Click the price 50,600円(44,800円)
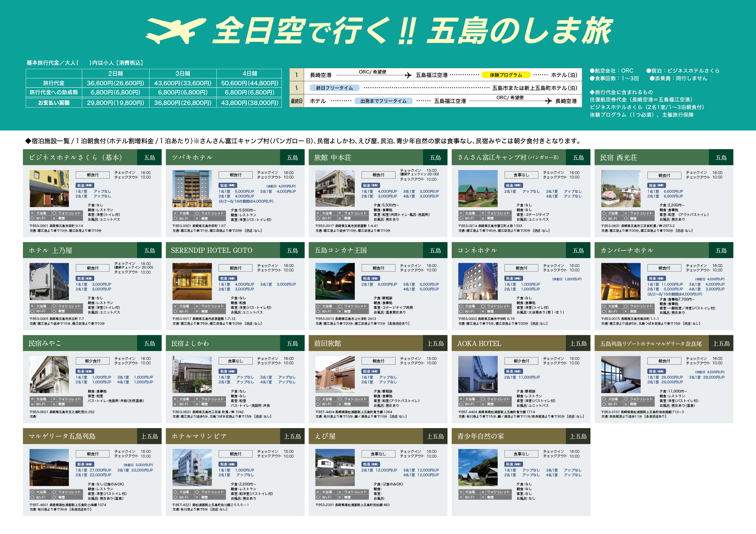This screenshot has width=756, height=534. (249, 83)
